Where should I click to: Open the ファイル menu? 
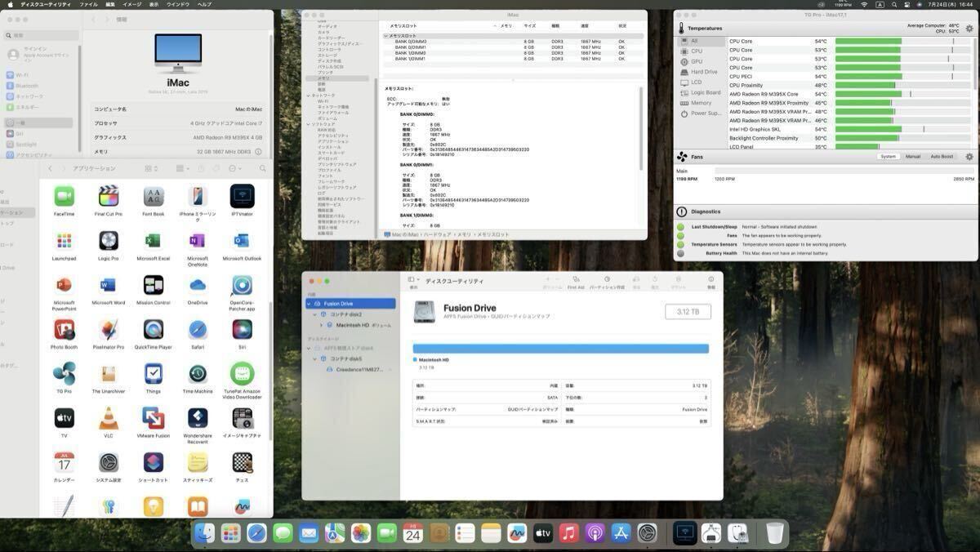[89, 4]
